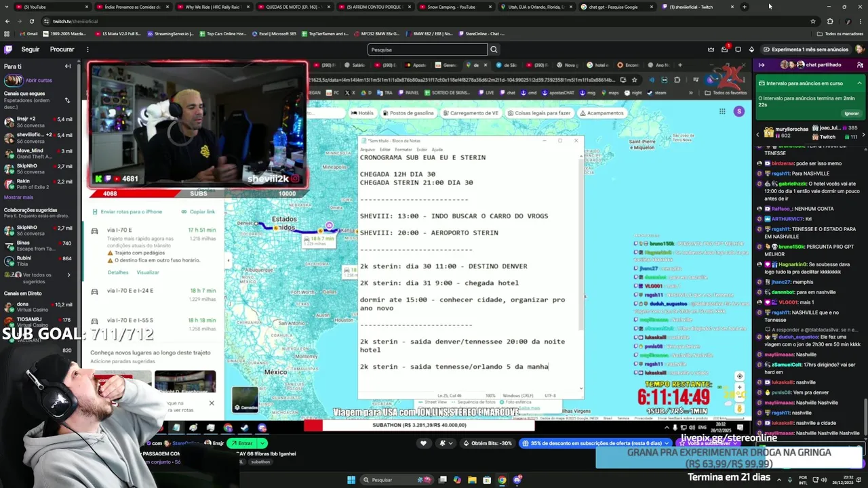Open Rakin followed channel
This screenshot has height=488, width=868.
click(39, 184)
